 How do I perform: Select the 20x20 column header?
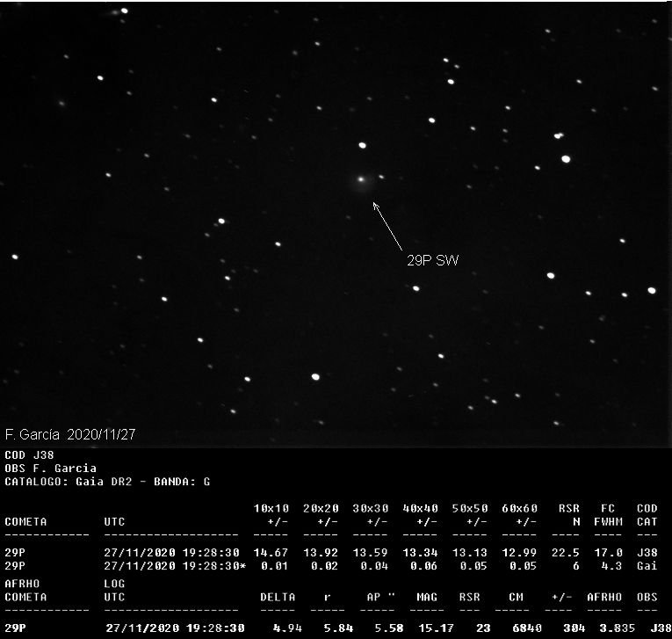click(321, 508)
